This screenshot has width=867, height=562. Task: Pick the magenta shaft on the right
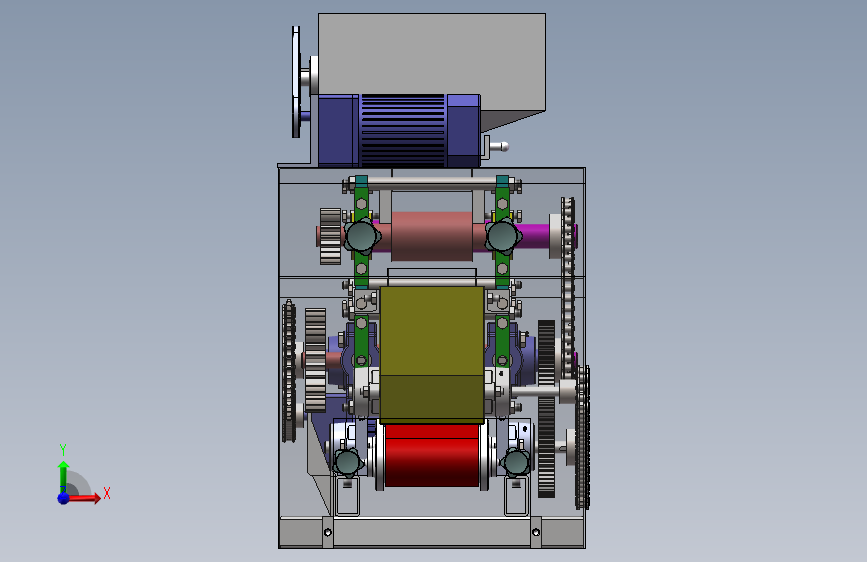click(x=535, y=236)
